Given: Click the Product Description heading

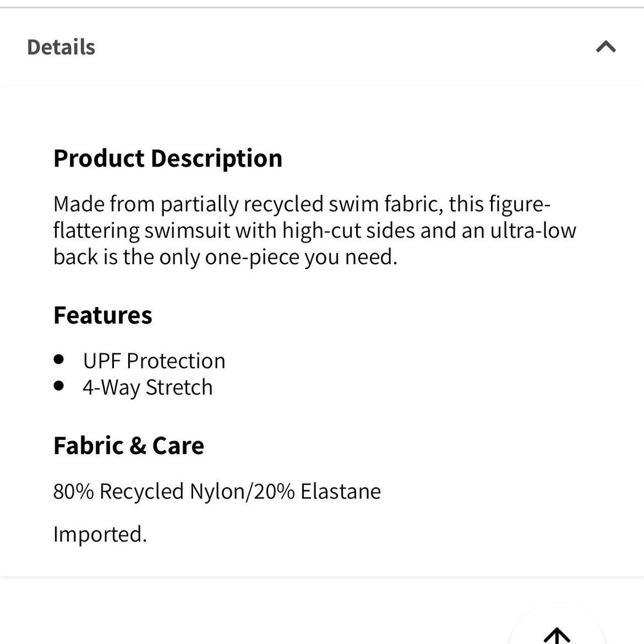Looking at the screenshot, I should 168,158.
